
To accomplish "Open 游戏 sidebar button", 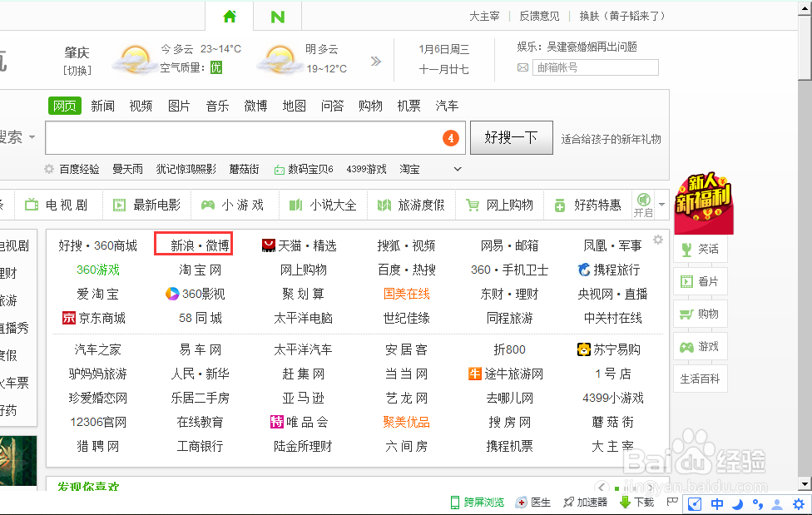I will click(x=701, y=347).
